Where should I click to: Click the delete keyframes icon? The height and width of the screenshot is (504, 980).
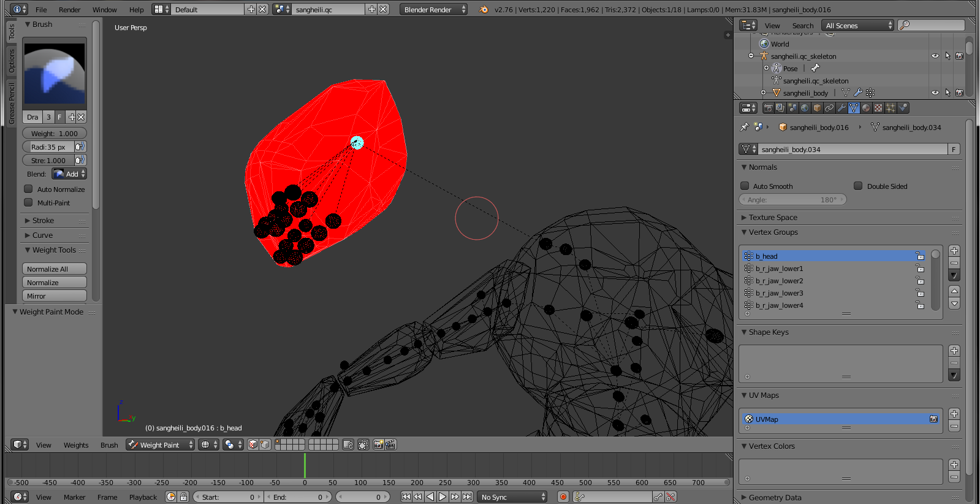(670, 497)
